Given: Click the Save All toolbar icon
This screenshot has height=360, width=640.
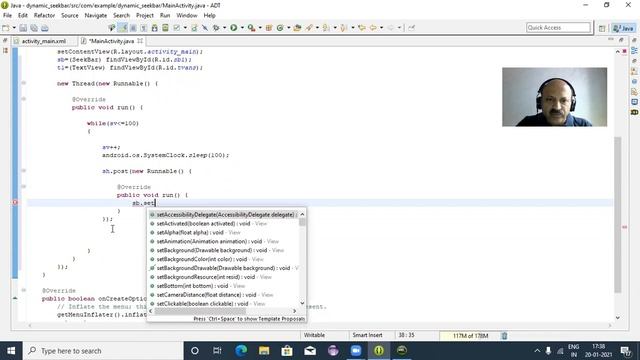Looking at the screenshot, I should tap(34, 28).
